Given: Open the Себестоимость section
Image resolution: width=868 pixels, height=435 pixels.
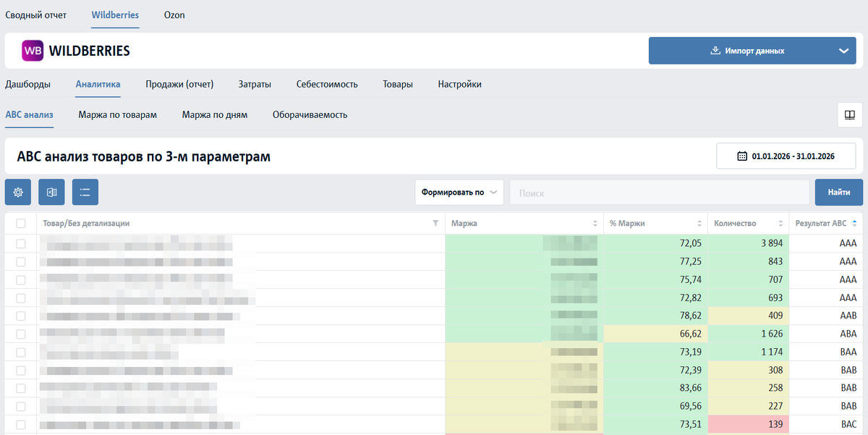Looking at the screenshot, I should (327, 84).
